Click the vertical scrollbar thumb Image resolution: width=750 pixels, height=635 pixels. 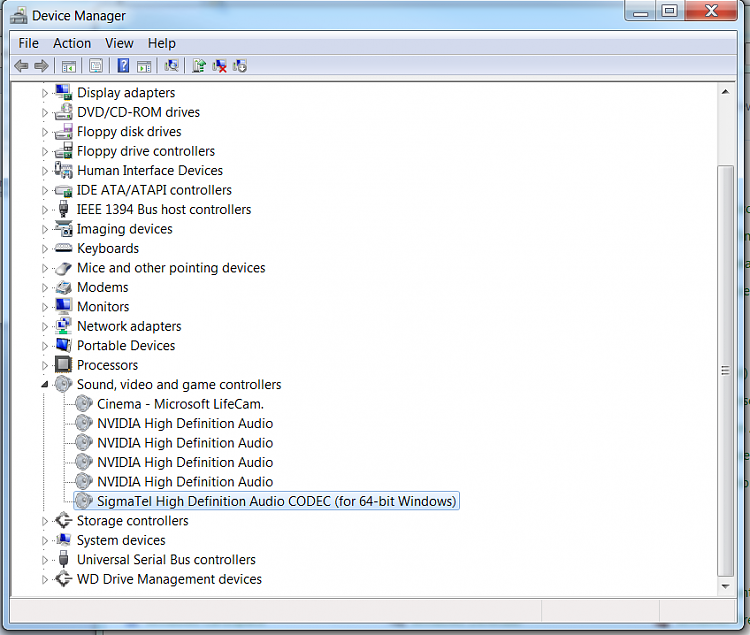[x=725, y=371]
